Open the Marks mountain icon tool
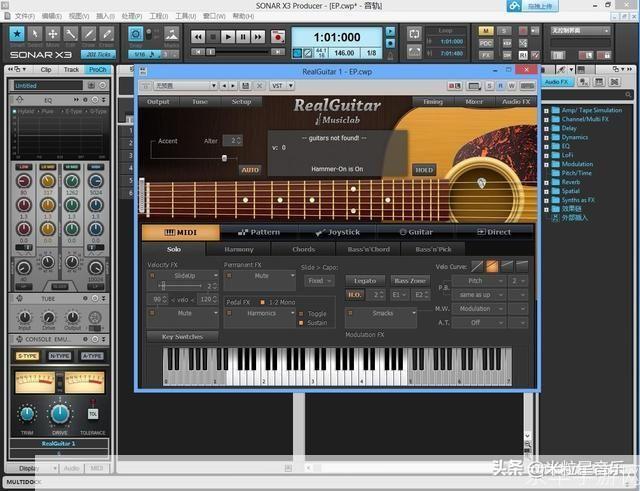Viewport: 640px width, 491px height. 171,34
